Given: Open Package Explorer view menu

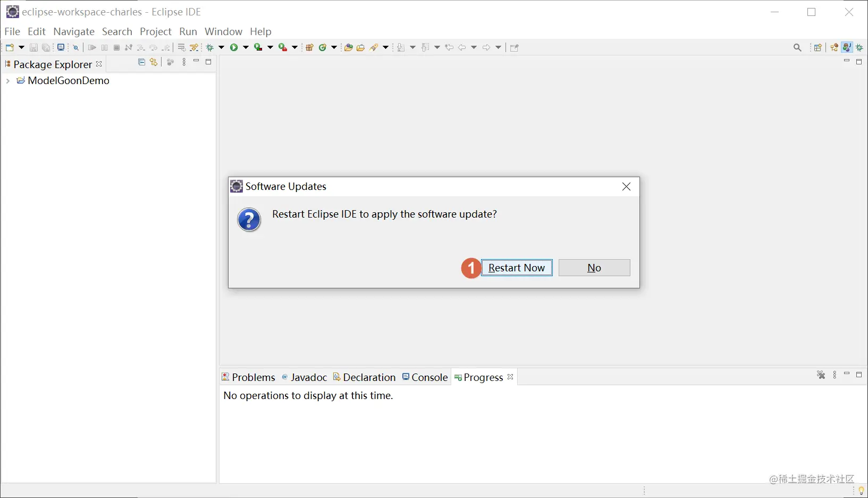Looking at the screenshot, I should click(184, 62).
